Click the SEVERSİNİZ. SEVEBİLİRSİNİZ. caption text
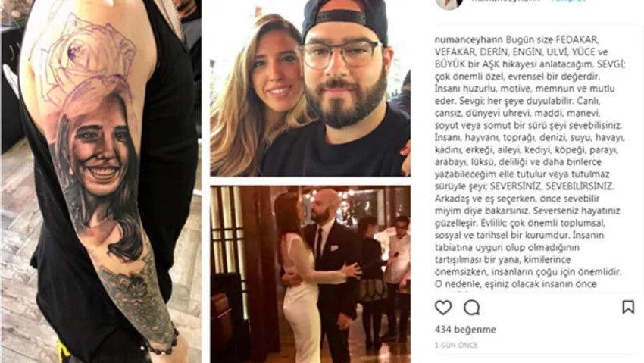This screenshot has height=363, width=644. coord(552,186)
